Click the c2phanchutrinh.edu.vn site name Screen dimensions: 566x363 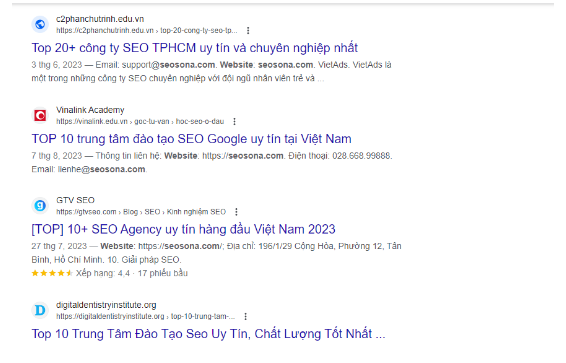(100, 19)
